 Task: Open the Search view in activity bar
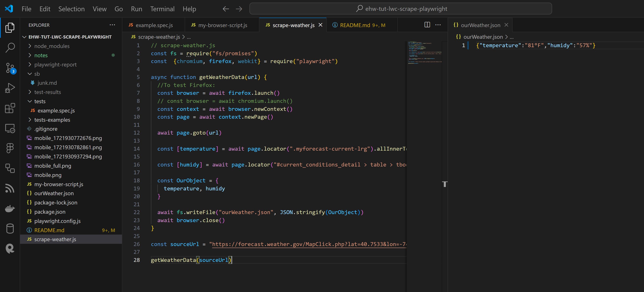(10, 47)
